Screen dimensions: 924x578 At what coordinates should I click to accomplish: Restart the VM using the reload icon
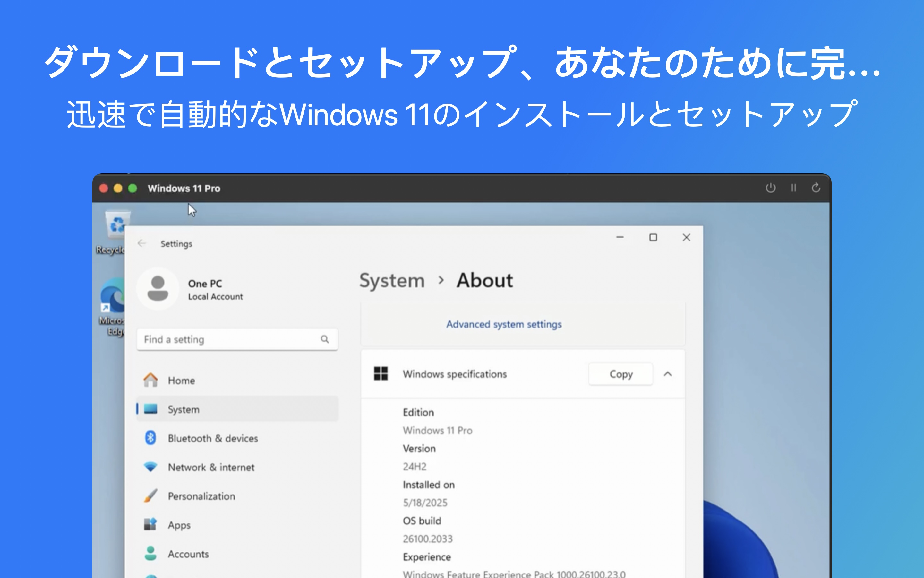(816, 188)
